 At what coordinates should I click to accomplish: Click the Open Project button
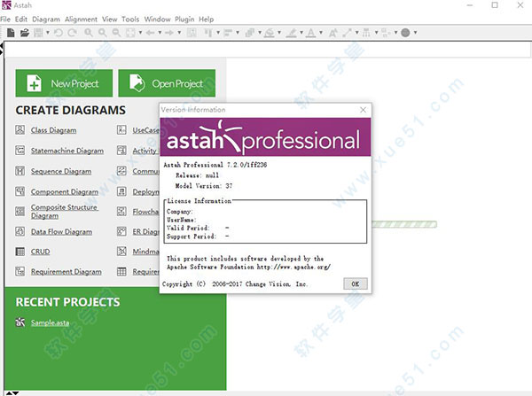click(x=167, y=83)
